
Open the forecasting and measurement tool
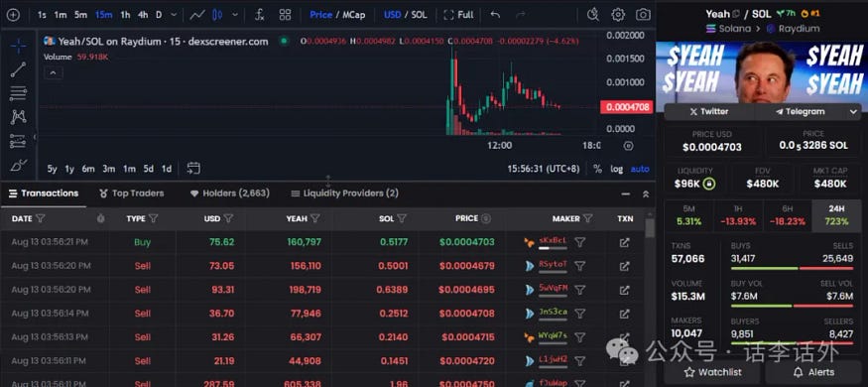(18, 141)
